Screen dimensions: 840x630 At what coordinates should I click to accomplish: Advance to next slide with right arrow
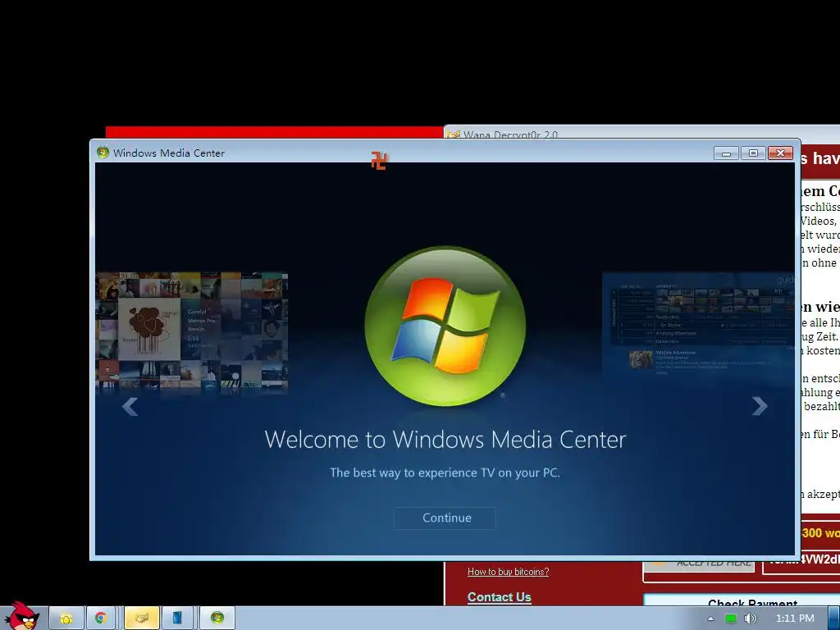click(759, 406)
